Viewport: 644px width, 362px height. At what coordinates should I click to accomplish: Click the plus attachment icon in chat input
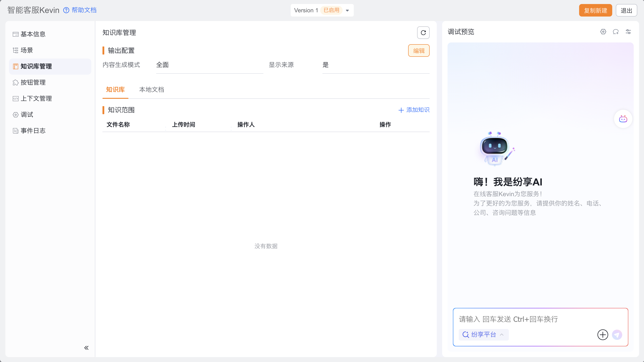pos(603,335)
